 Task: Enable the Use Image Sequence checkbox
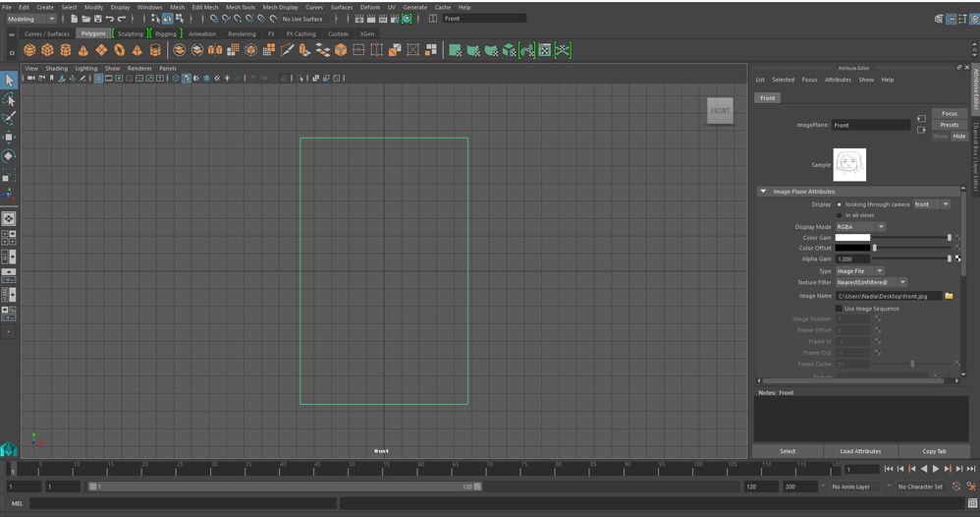839,309
